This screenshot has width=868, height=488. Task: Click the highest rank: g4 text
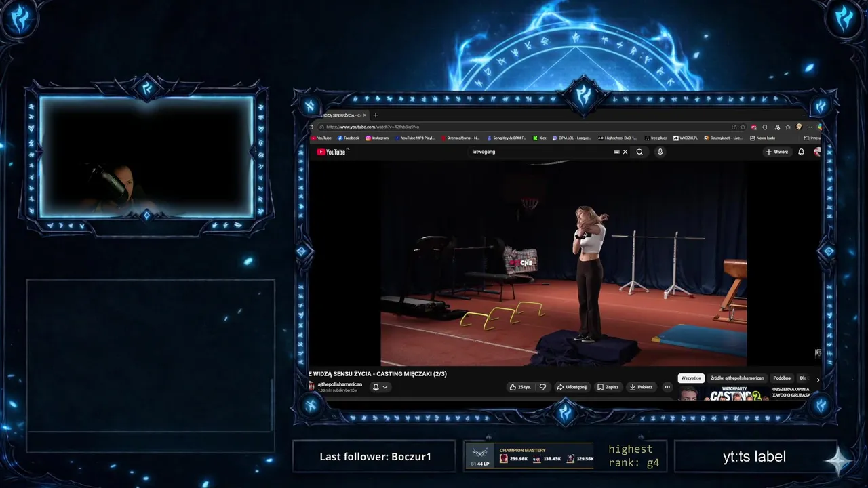coord(633,456)
